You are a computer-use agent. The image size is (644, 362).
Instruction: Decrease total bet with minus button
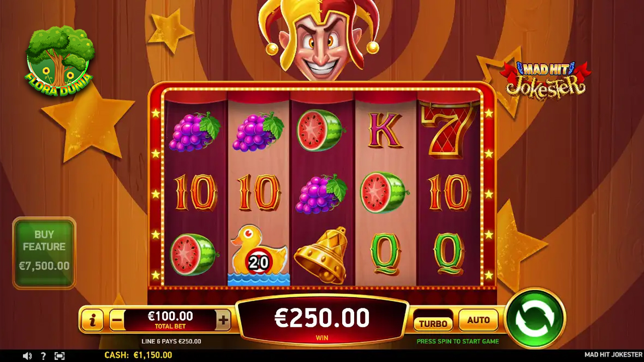coord(117,320)
